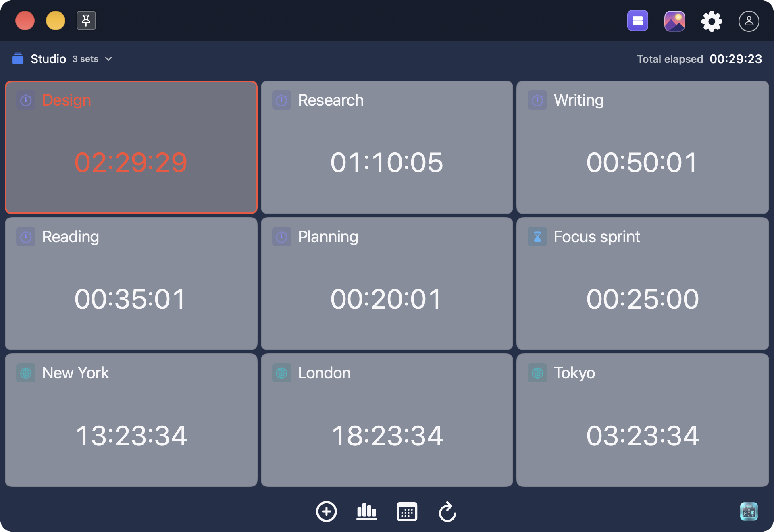The height and width of the screenshot is (532, 774).
Task: Select the Tokyo clock 03:23:34
Action: tap(642, 436)
